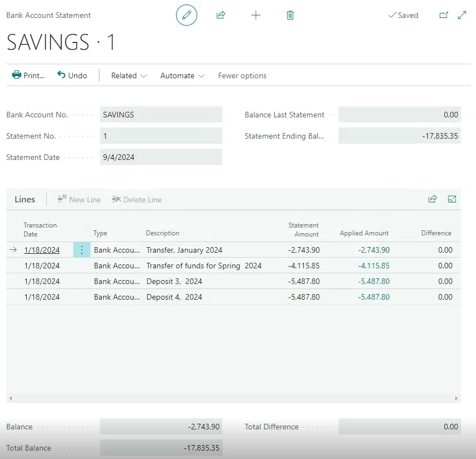Click the Undo arrow icon

click(61, 75)
